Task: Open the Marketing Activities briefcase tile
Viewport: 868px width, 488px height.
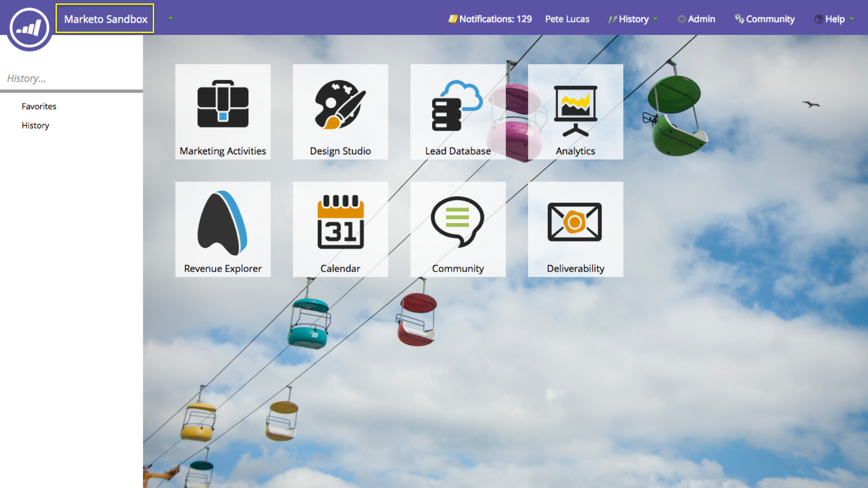Action: coord(223,112)
